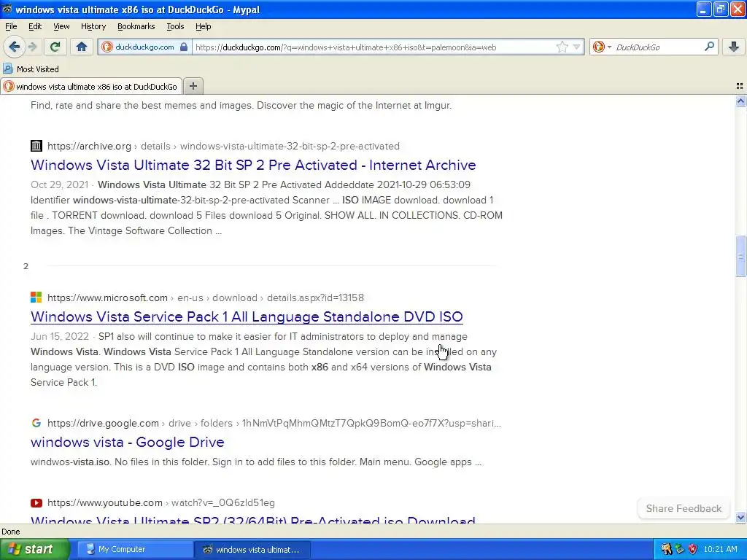Click the archive.org favicon icon
Viewport: 747px width, 560px height.
coord(36,146)
